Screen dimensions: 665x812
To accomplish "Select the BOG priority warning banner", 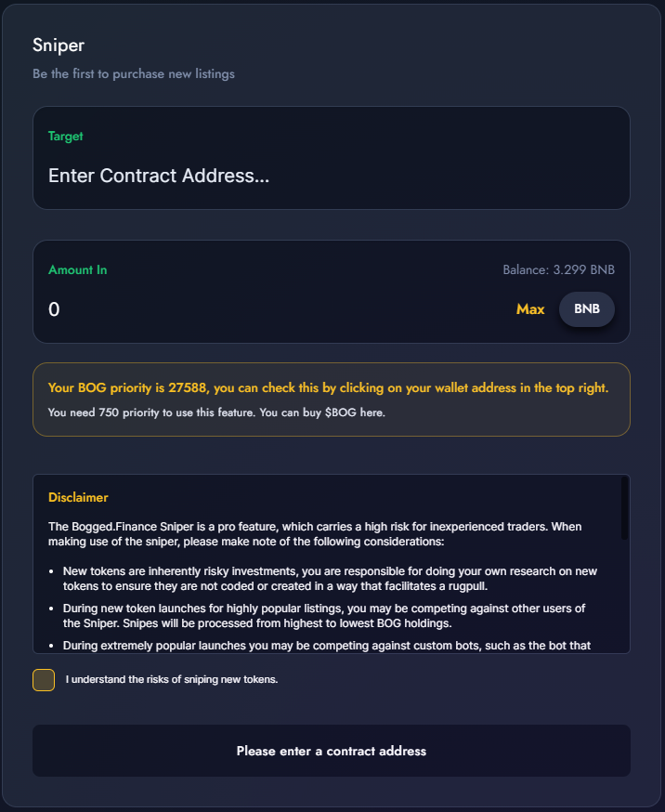I will point(331,398).
